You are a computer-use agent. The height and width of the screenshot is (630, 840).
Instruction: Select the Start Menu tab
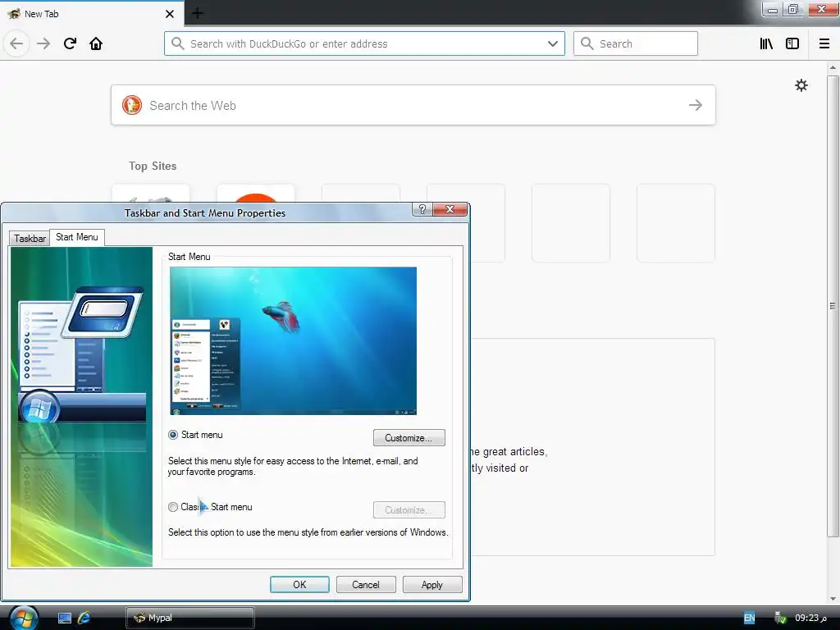tap(77, 237)
